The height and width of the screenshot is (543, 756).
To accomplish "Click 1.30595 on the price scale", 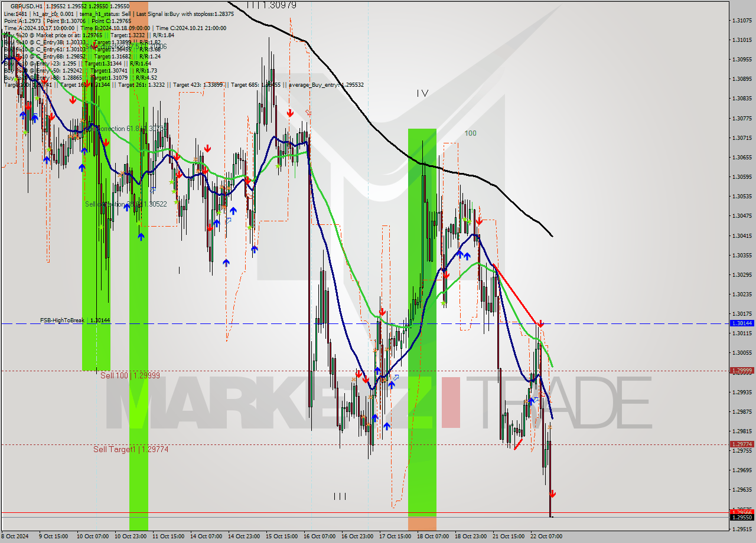I will [x=742, y=176].
